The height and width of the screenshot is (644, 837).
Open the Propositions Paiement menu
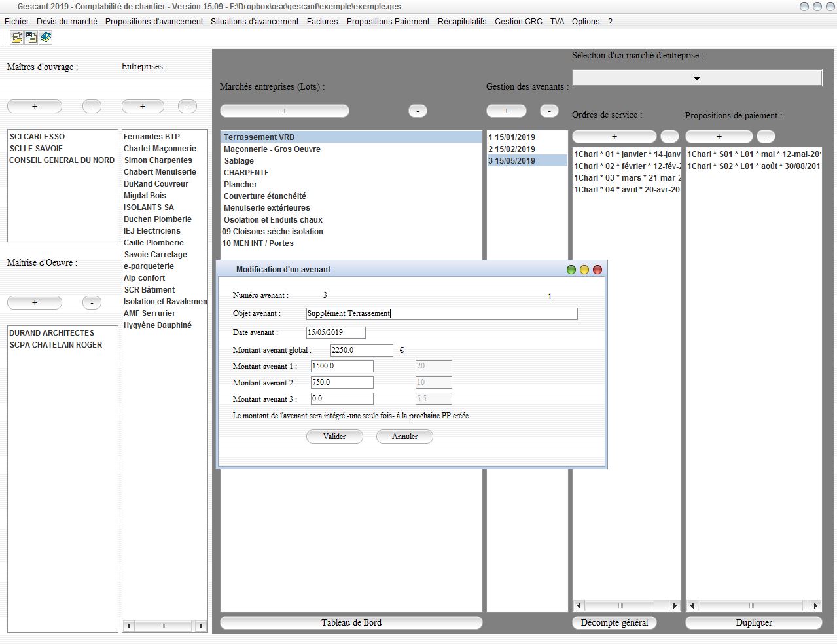388,22
